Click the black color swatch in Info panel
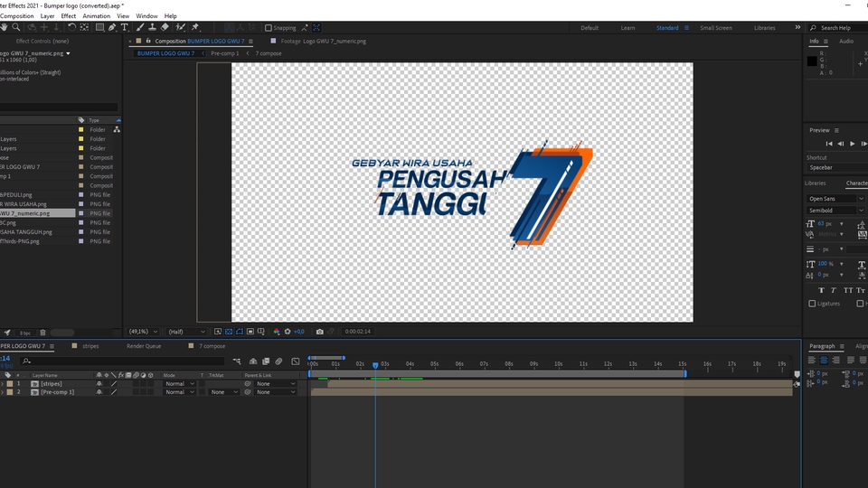The height and width of the screenshot is (488, 868). pos(812,61)
